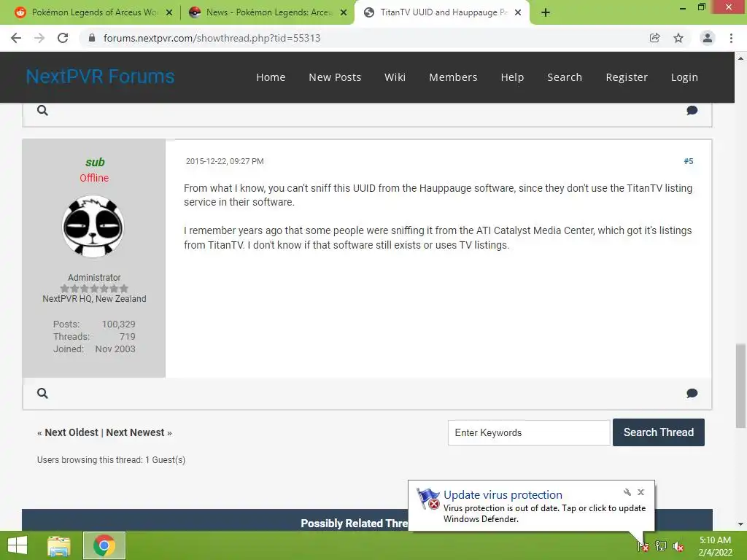
Task: Close the Pokémon Legends of Arceus tab
Action: 169,12
